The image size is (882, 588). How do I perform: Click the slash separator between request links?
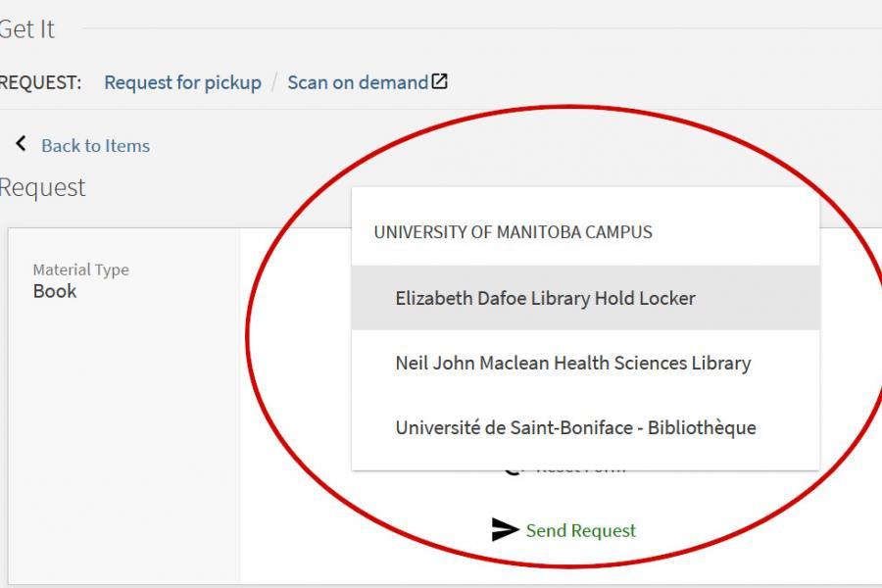click(274, 82)
